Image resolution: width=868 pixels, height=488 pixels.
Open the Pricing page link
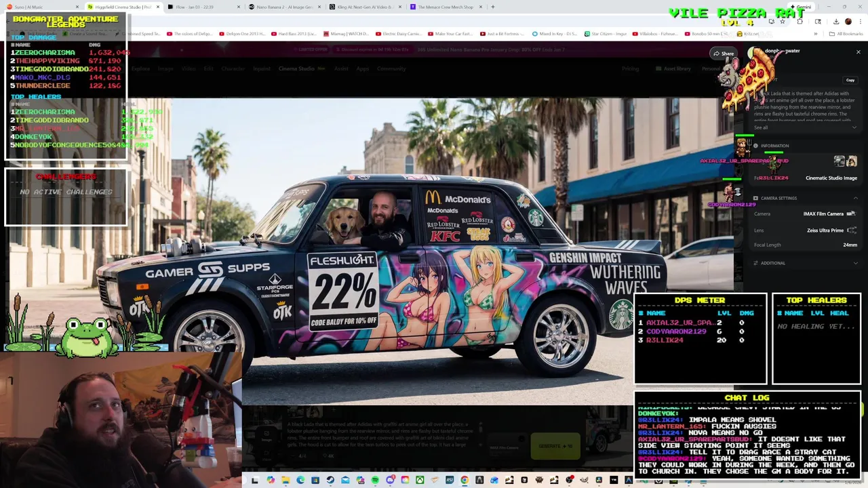[631, 68]
